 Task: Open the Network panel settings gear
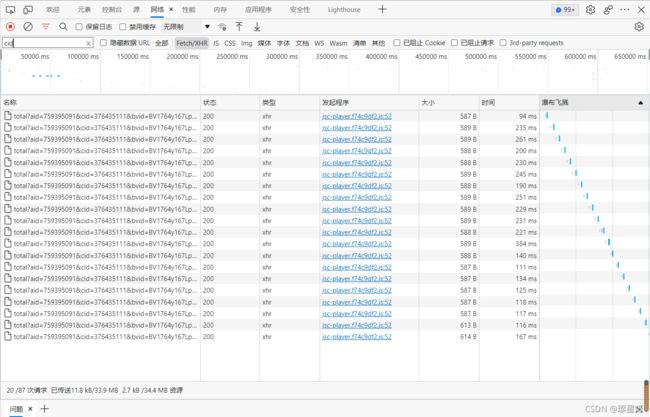(639, 27)
